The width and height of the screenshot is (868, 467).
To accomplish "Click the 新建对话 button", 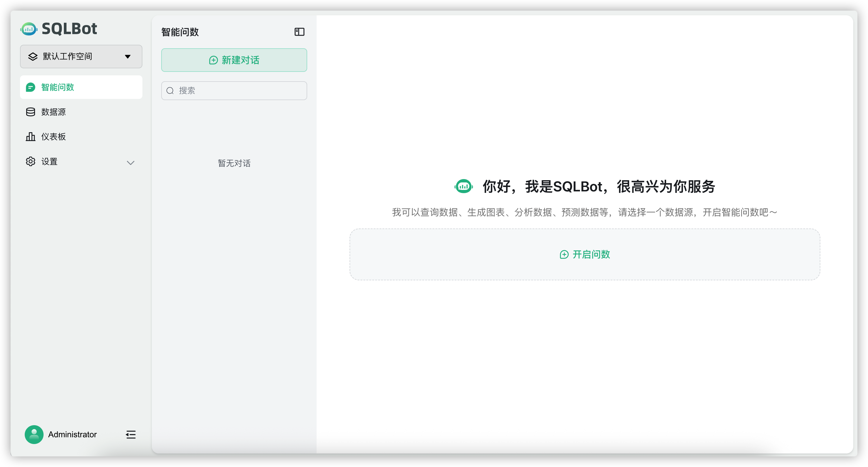I will point(234,60).
